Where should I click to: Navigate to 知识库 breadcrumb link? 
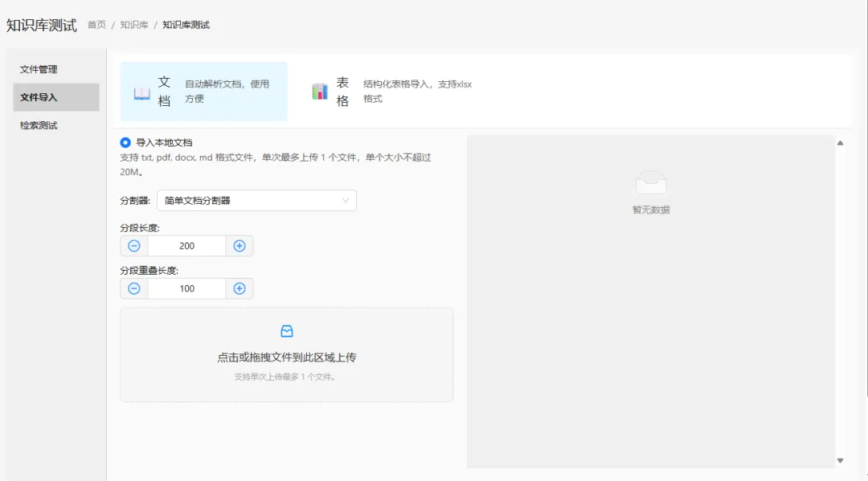[x=134, y=25]
